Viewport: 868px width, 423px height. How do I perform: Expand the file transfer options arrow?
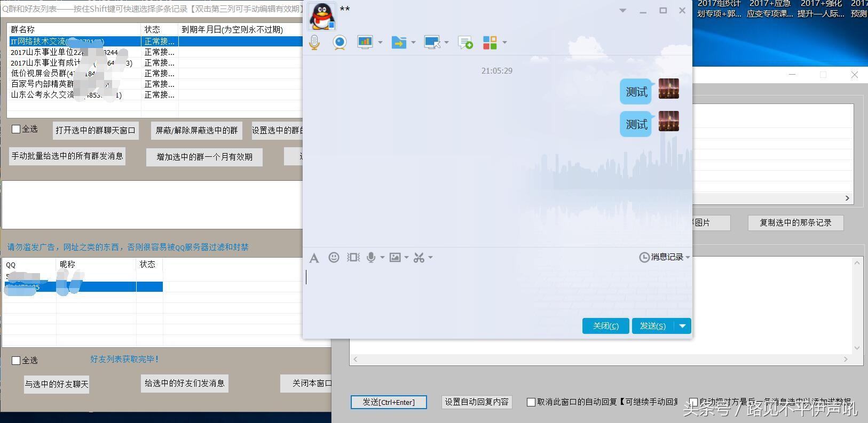click(x=413, y=42)
